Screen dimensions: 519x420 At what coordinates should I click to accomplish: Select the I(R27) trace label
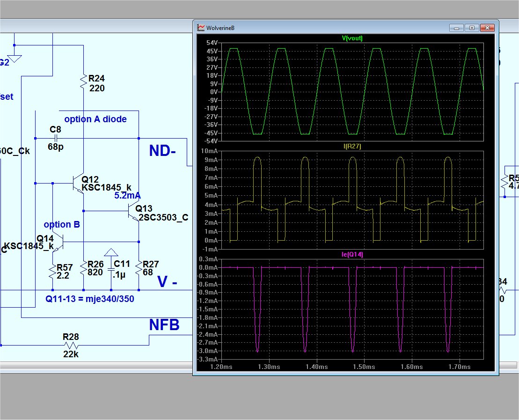pos(352,147)
